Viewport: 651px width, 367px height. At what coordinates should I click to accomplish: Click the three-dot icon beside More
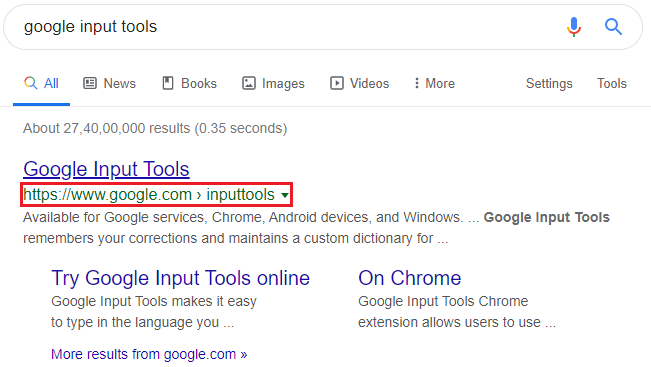416,83
